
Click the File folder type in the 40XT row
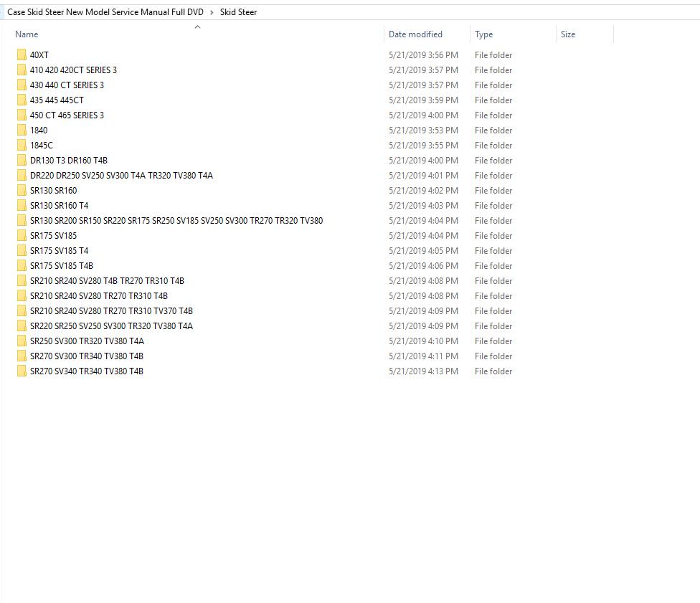tap(493, 55)
